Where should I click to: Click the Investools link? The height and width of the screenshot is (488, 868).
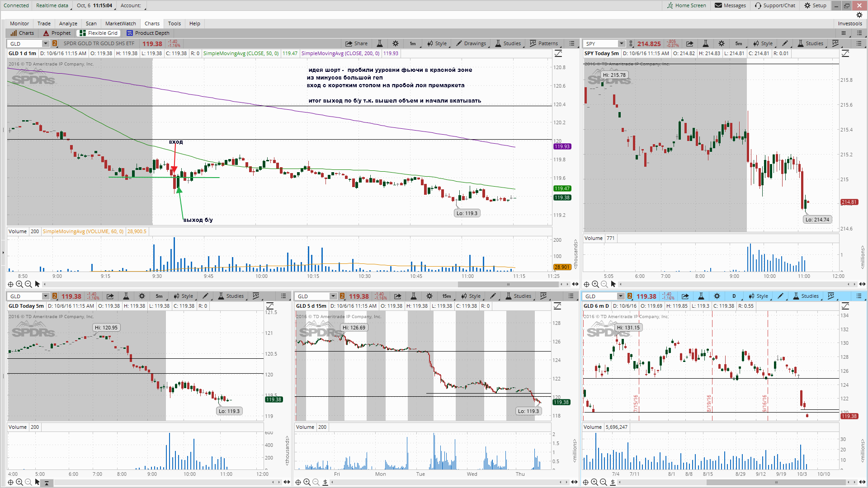[850, 23]
